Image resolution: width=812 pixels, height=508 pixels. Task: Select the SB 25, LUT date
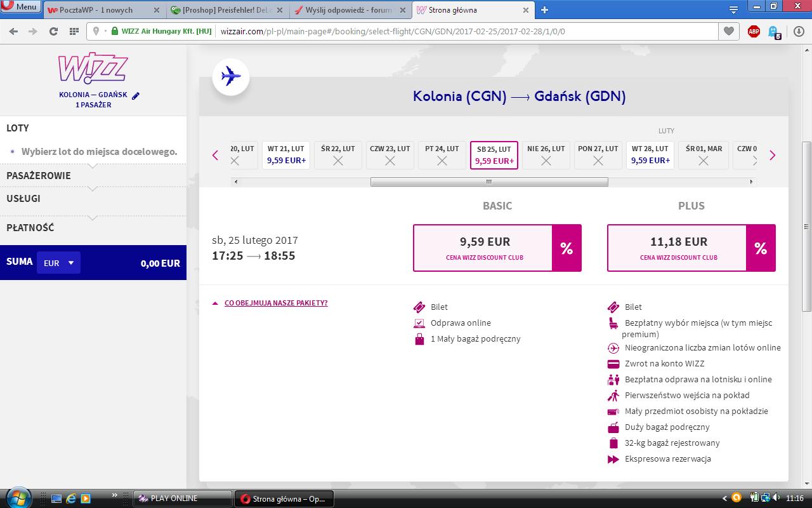494,155
